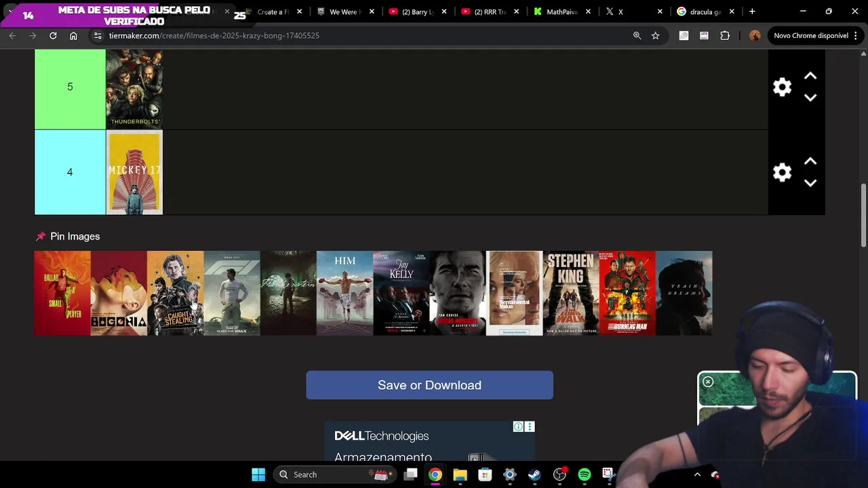Click the Pin Images label

point(75,236)
